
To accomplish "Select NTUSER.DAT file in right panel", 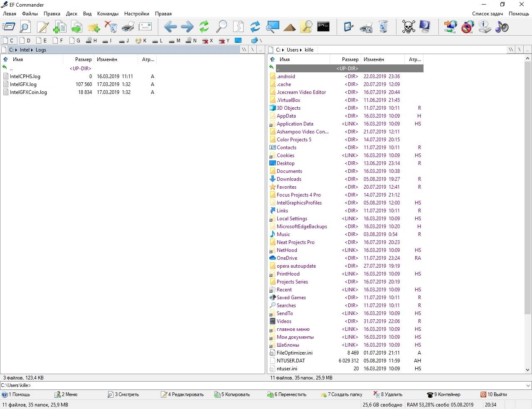I will (x=291, y=361).
